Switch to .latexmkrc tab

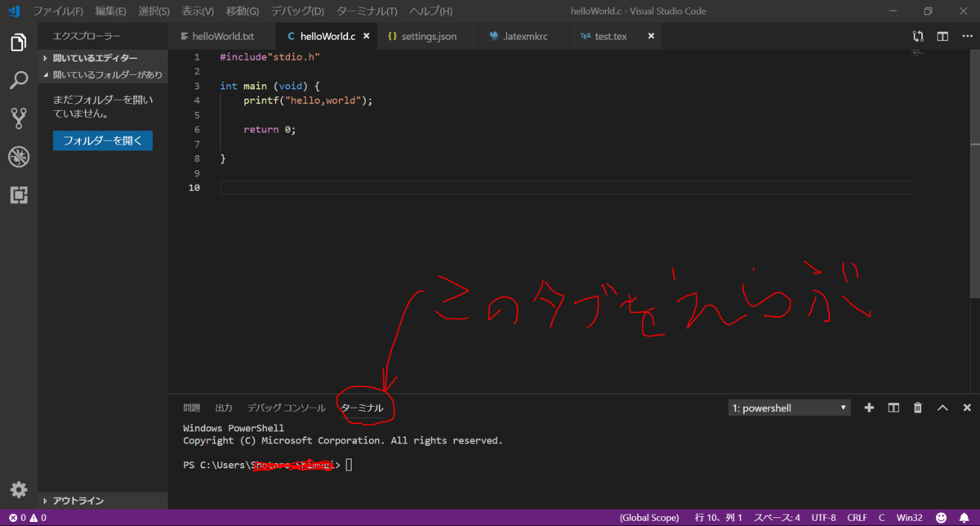click(x=523, y=36)
